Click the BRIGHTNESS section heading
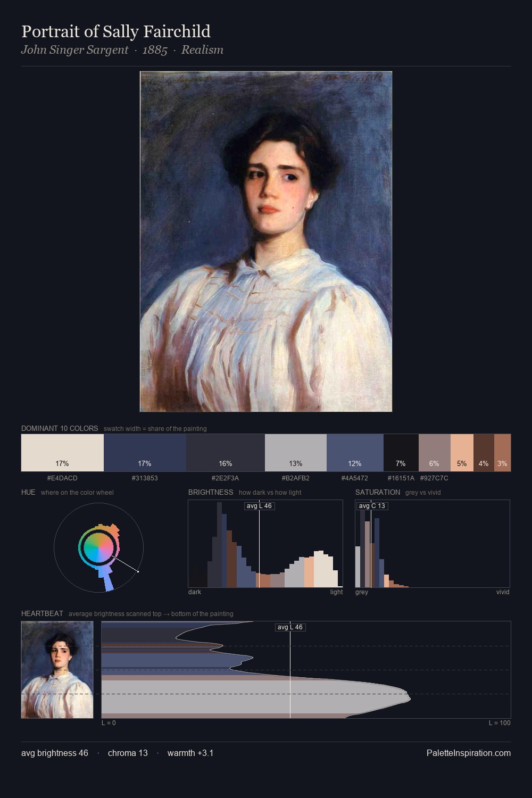The width and height of the screenshot is (532, 798). (x=211, y=492)
